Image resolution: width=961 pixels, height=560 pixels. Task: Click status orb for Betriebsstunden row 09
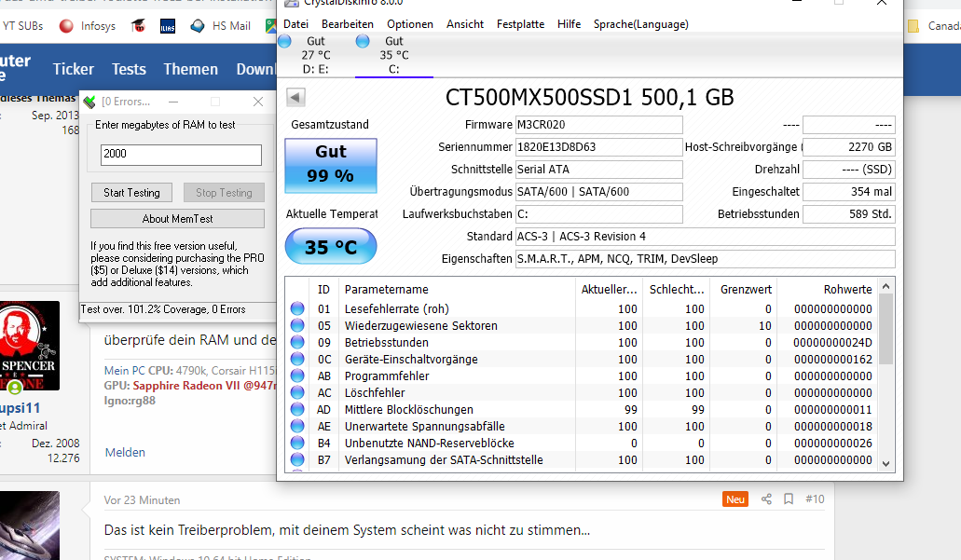[x=297, y=342]
